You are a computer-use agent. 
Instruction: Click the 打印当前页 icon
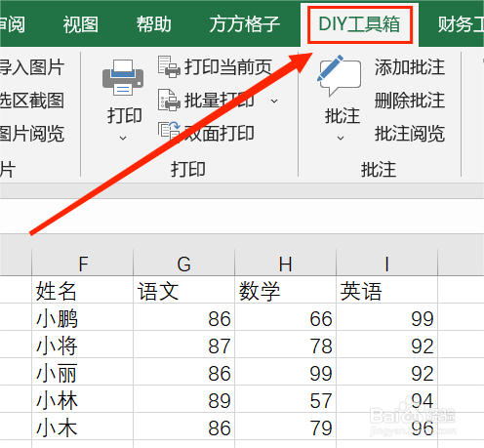pos(169,67)
